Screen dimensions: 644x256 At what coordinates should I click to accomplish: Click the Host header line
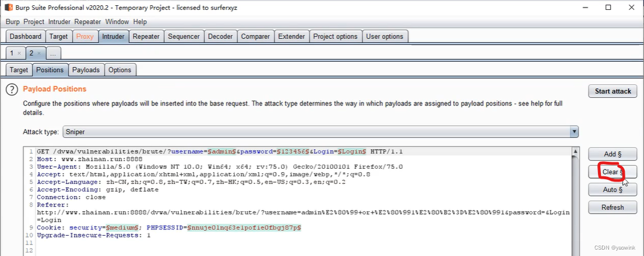[x=90, y=159]
